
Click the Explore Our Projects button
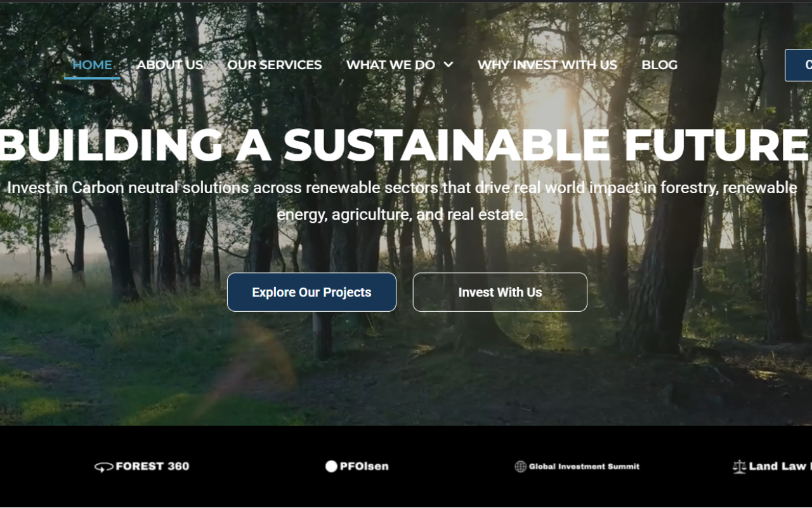[311, 292]
